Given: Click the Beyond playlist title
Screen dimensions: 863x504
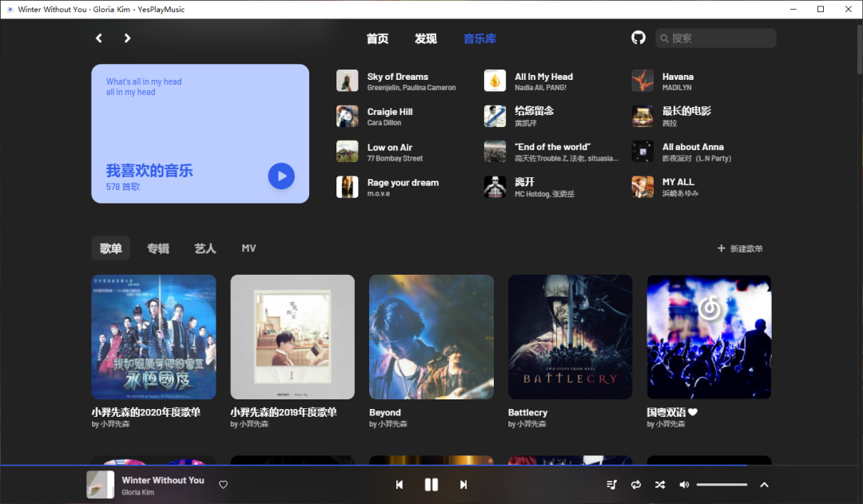Looking at the screenshot, I should coord(384,412).
